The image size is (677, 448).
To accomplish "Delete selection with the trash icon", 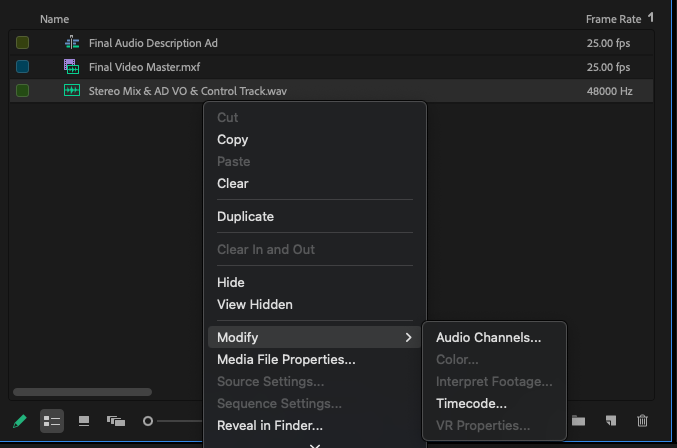I will coord(643,421).
